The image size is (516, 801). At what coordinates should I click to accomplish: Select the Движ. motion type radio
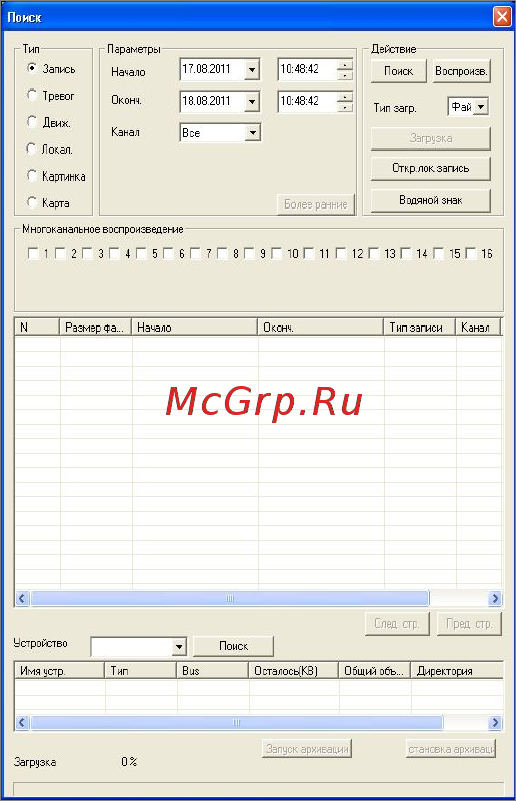point(32,122)
